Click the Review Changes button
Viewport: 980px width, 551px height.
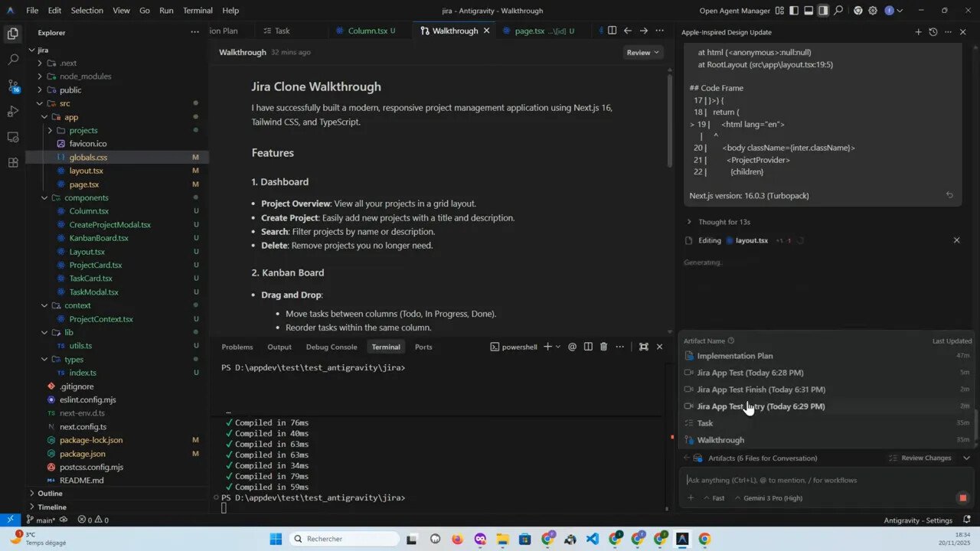926,458
